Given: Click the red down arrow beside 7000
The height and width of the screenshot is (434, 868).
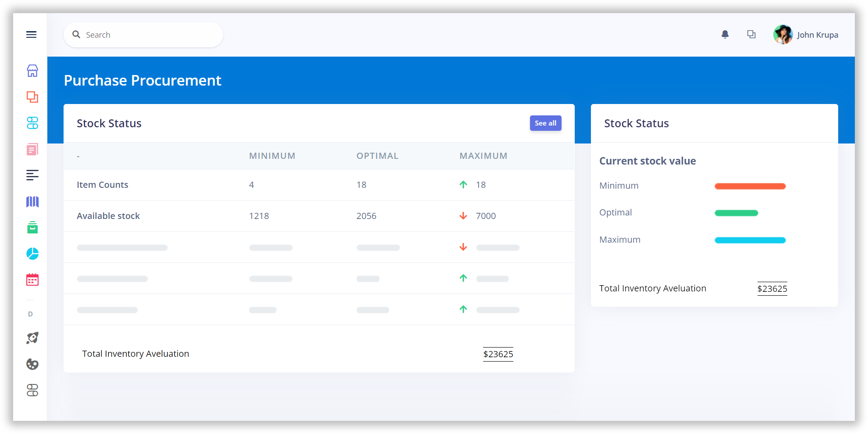Looking at the screenshot, I should click(463, 216).
